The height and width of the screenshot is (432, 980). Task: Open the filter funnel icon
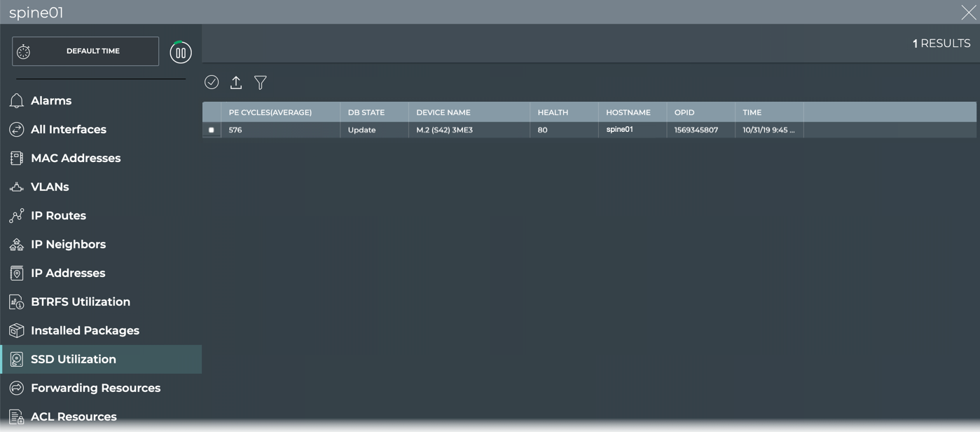click(261, 83)
